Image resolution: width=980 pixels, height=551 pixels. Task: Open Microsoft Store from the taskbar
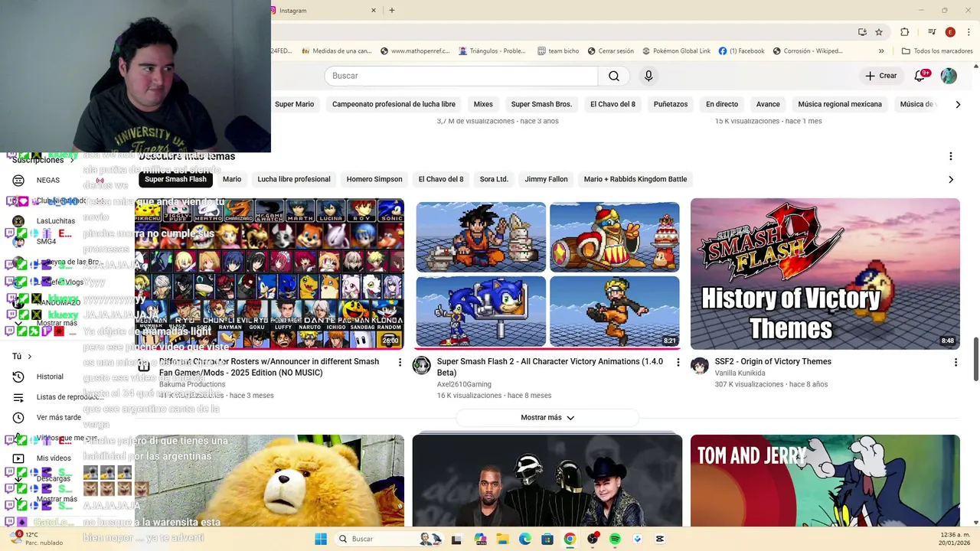click(x=547, y=539)
